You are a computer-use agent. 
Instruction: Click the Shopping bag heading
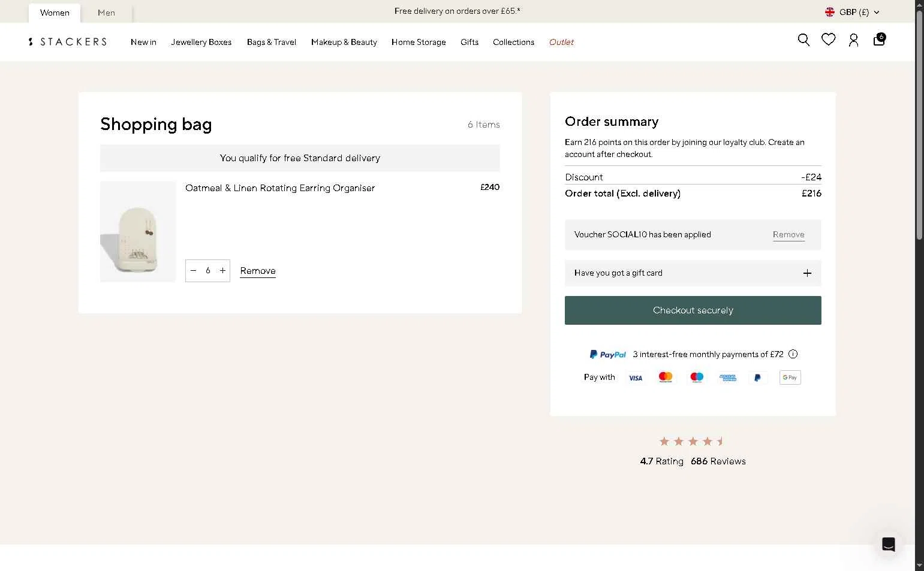coord(156,124)
